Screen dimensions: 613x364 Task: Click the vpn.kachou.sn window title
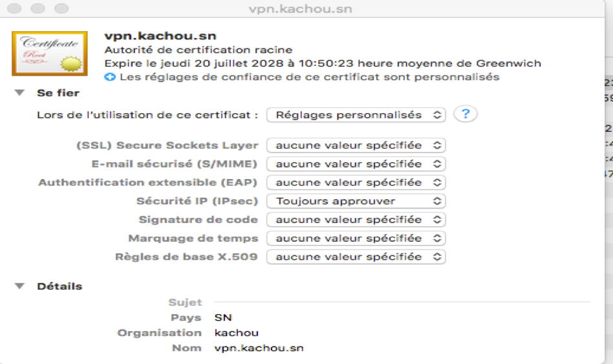pos(300,8)
